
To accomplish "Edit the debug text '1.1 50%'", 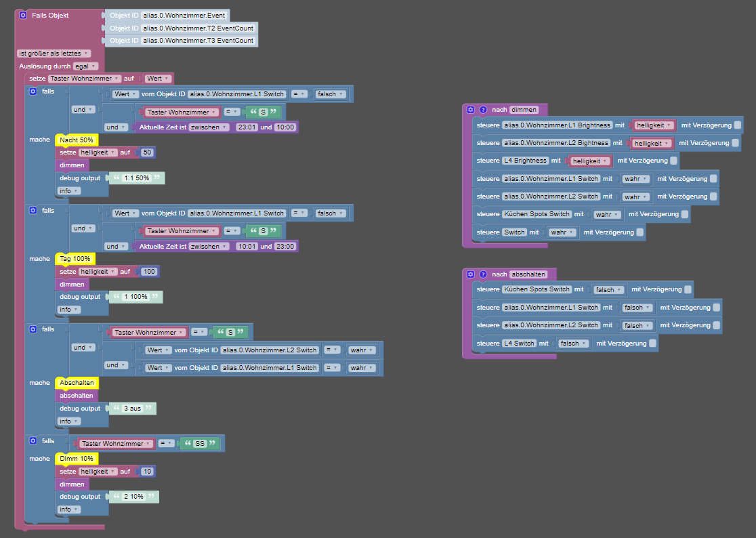I will 136,178.
